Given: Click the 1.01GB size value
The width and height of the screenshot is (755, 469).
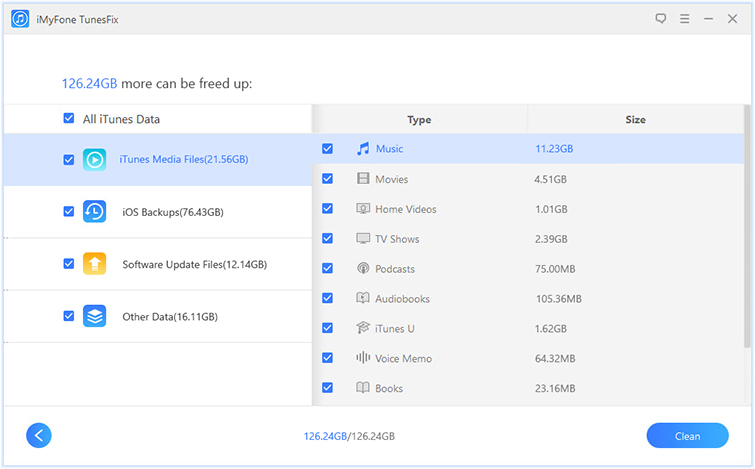Looking at the screenshot, I should point(551,209).
